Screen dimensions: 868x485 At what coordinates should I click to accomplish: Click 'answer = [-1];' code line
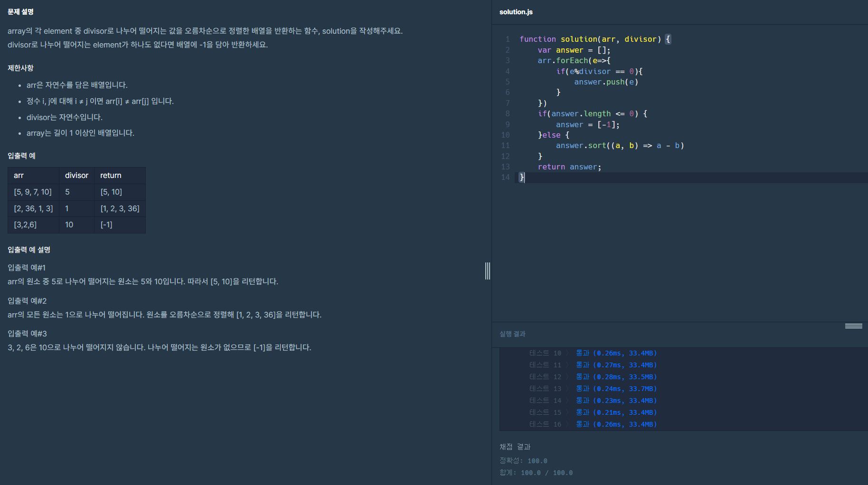tap(588, 124)
